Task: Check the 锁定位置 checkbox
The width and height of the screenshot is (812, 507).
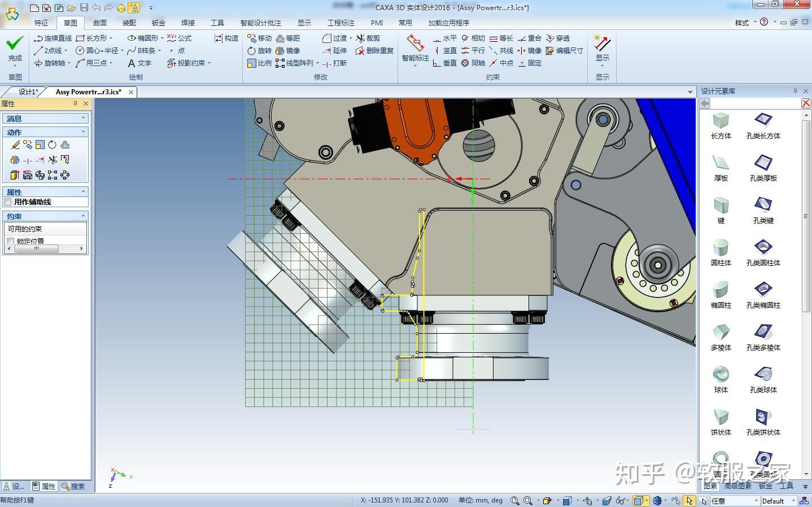Action: click(x=10, y=241)
